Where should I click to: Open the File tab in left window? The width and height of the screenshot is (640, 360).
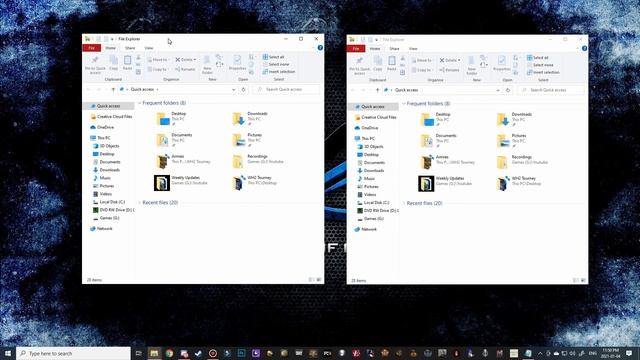tap(91, 48)
